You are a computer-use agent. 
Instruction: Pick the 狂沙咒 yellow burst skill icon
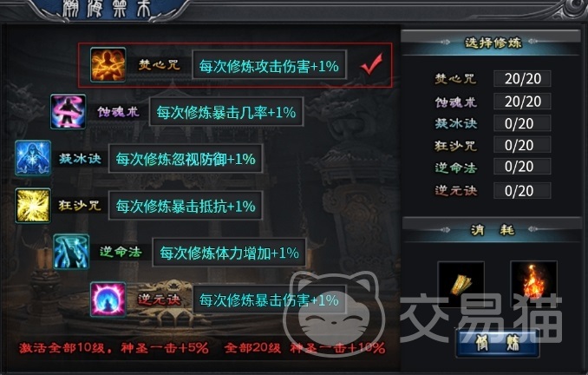(x=33, y=206)
